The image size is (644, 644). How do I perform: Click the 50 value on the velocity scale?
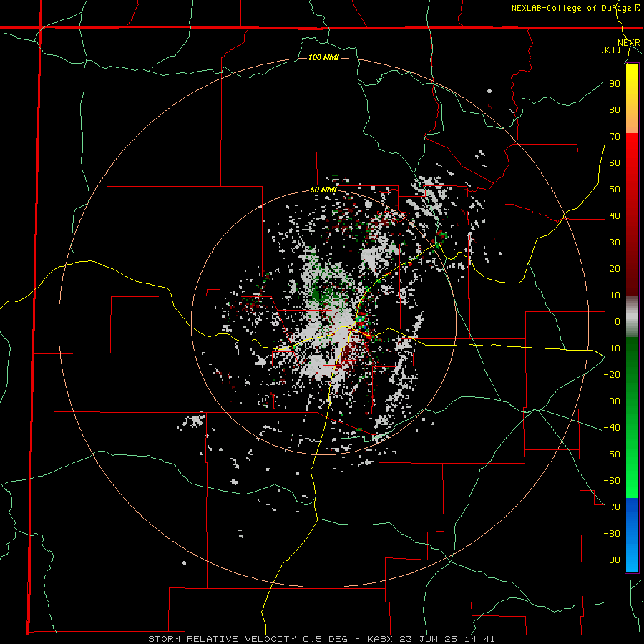pyautogui.click(x=615, y=190)
